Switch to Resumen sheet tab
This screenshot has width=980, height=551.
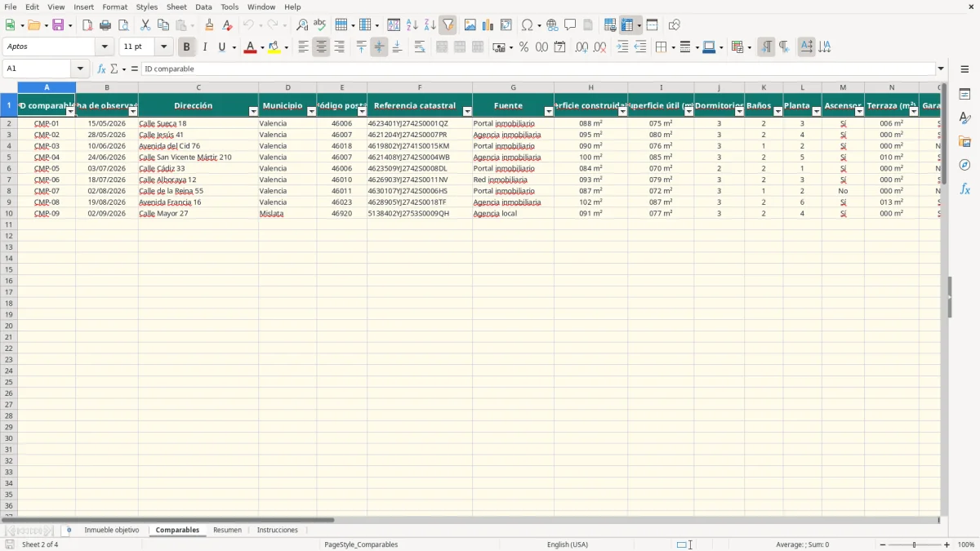click(227, 531)
